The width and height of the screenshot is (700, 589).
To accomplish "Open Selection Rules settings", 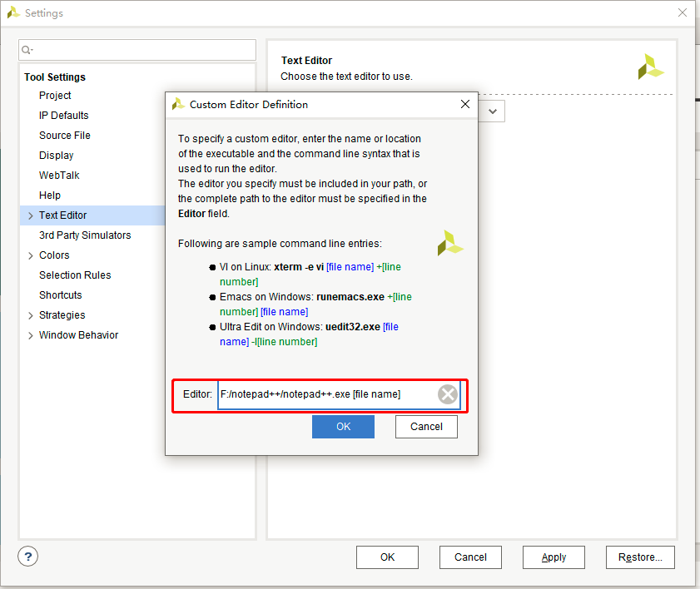I will pyautogui.click(x=75, y=275).
